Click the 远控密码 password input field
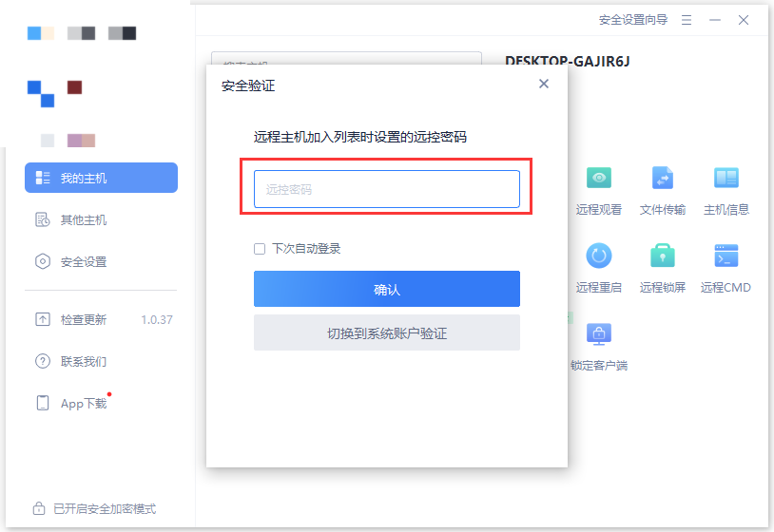Image resolution: width=774 pixels, height=532 pixels. [386, 189]
